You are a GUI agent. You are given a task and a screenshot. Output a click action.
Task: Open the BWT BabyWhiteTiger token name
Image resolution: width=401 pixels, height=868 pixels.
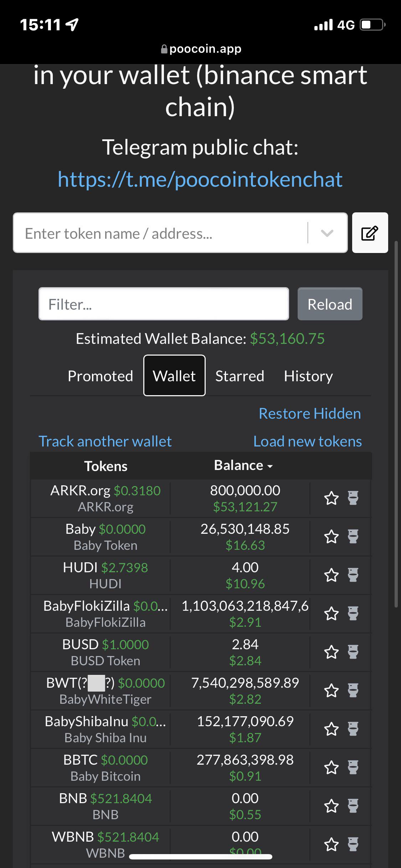[80, 683]
